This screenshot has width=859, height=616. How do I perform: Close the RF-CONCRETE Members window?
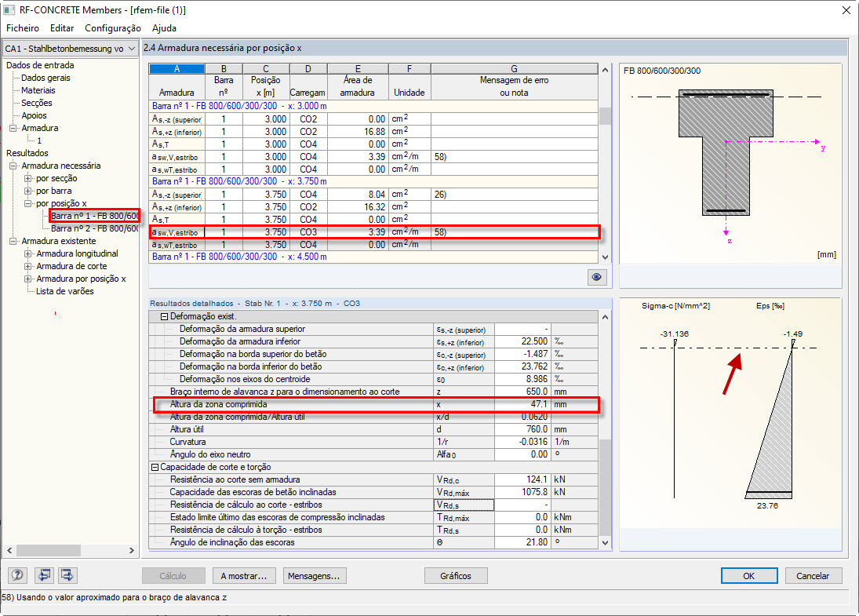point(846,10)
